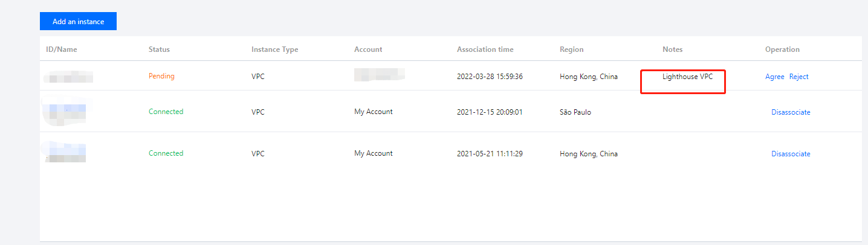Click the Notes column header
This screenshot has width=868, height=245.
click(672, 49)
